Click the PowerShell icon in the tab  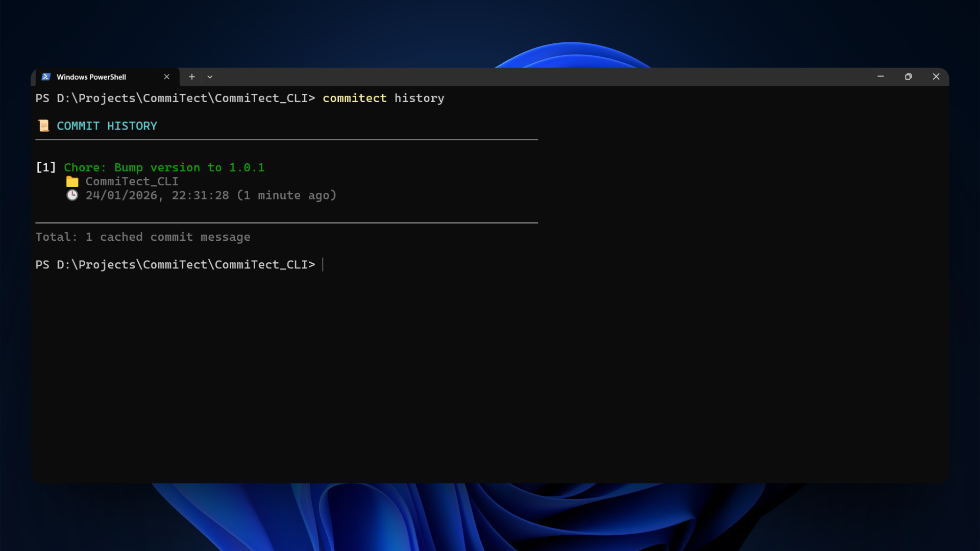[x=46, y=77]
